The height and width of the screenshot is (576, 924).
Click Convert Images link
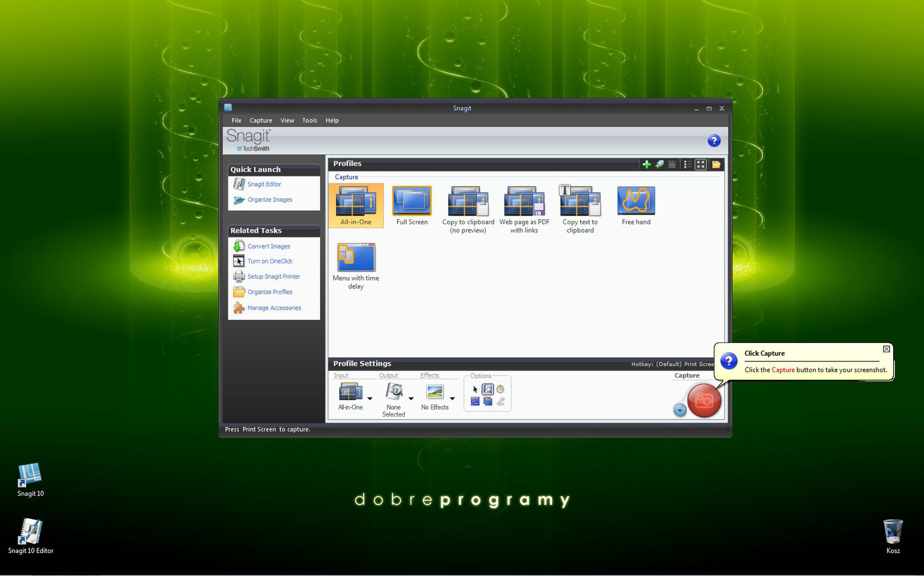[268, 246]
